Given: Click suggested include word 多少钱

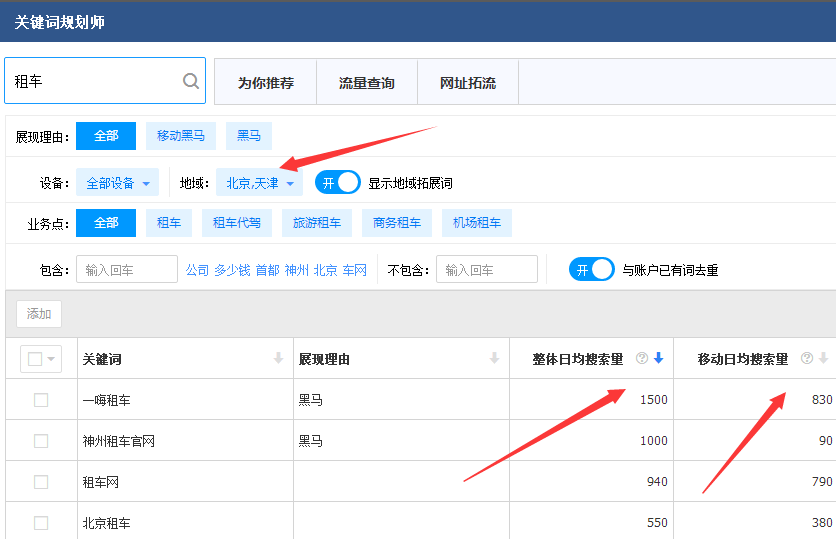Looking at the screenshot, I should pos(232,270).
